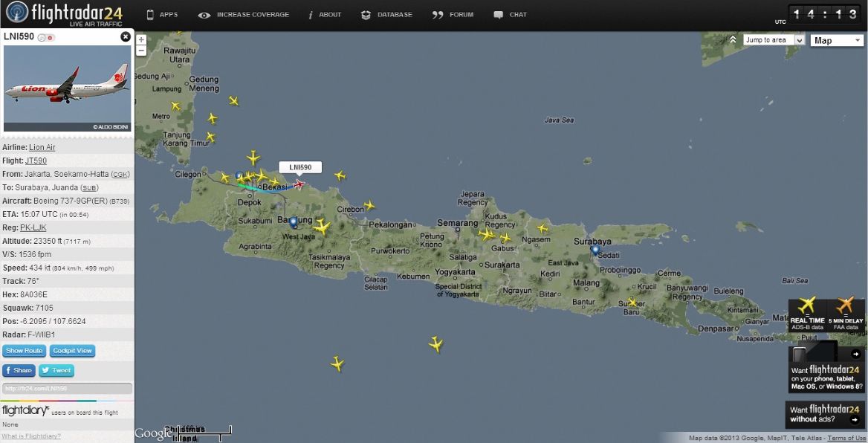
Task: Select the yellow plane north of Jakarta
Action: point(253,158)
